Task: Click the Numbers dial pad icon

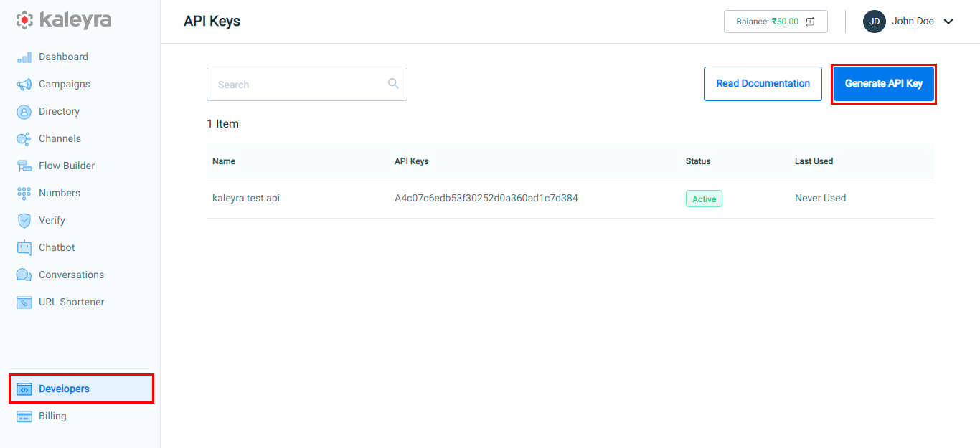Action: click(x=24, y=194)
